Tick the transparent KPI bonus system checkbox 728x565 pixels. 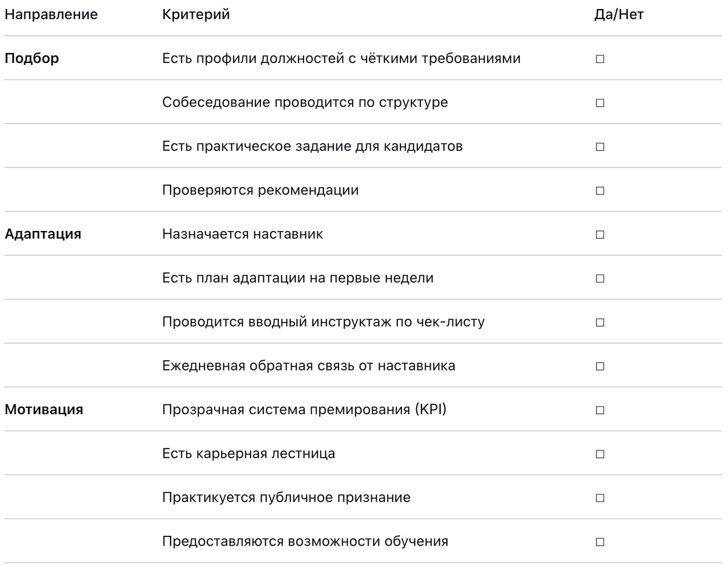(x=599, y=410)
